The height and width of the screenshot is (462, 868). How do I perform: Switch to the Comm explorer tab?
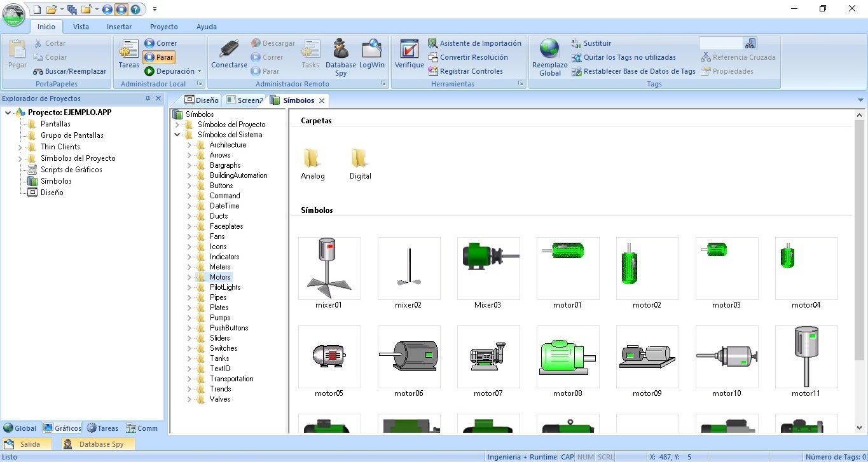point(142,428)
